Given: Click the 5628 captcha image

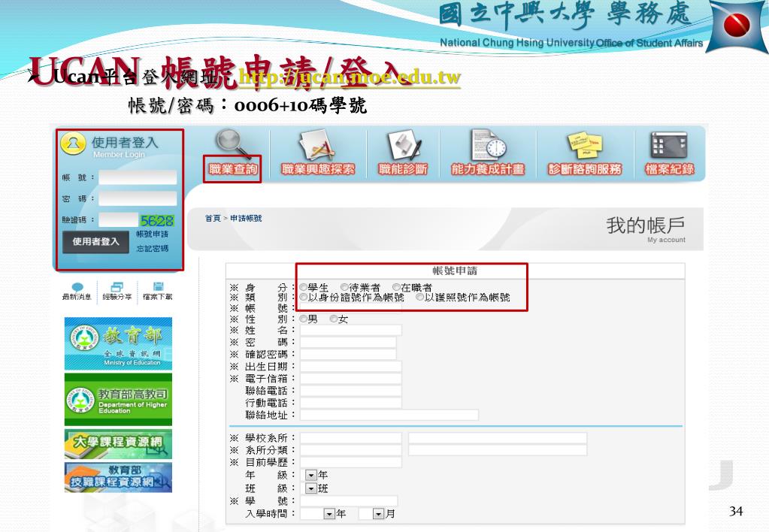Looking at the screenshot, I should 157,220.
